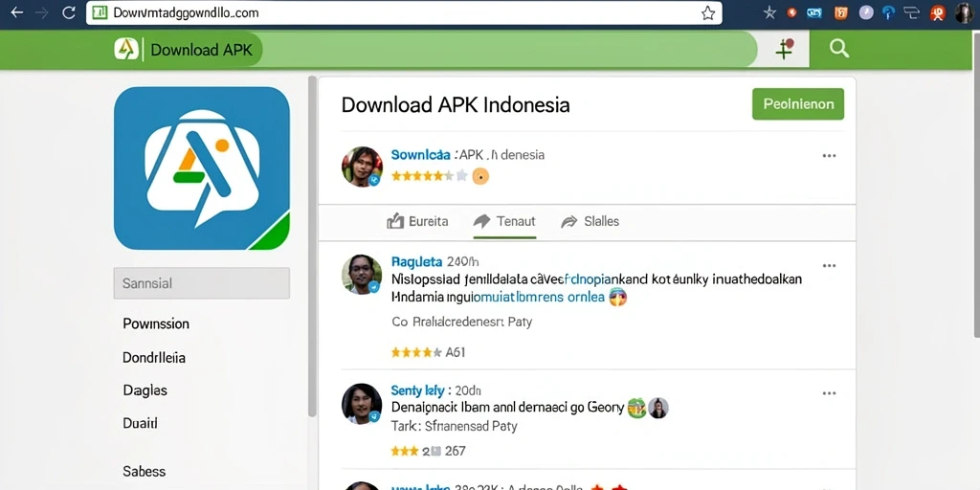Click the emoji in Ragueta review

coord(617,297)
